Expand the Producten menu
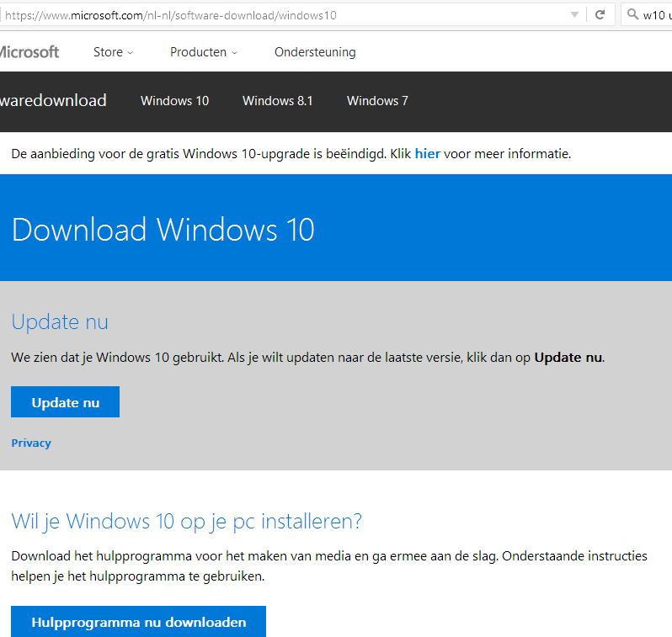The width and height of the screenshot is (672, 637). (x=204, y=52)
